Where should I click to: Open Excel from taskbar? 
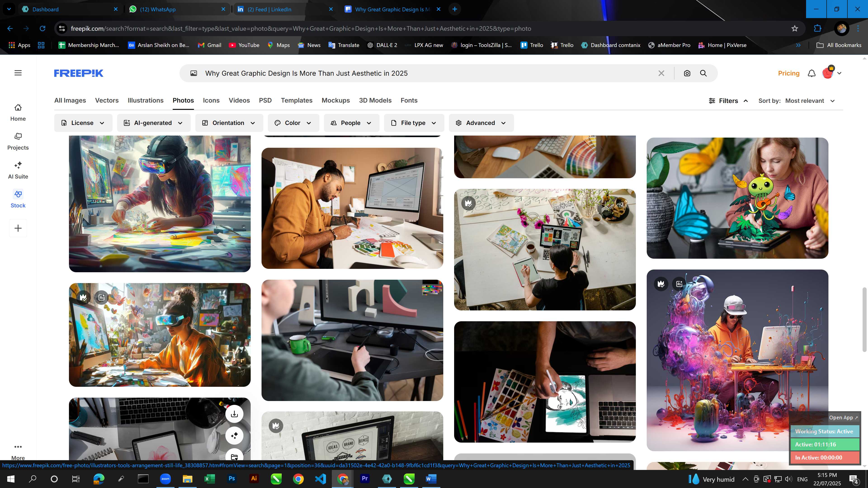pyautogui.click(x=209, y=479)
